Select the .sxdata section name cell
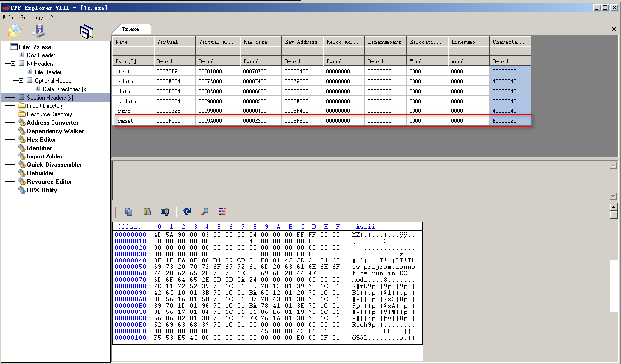Image resolution: width=621 pixels, height=364 pixels. pos(133,101)
